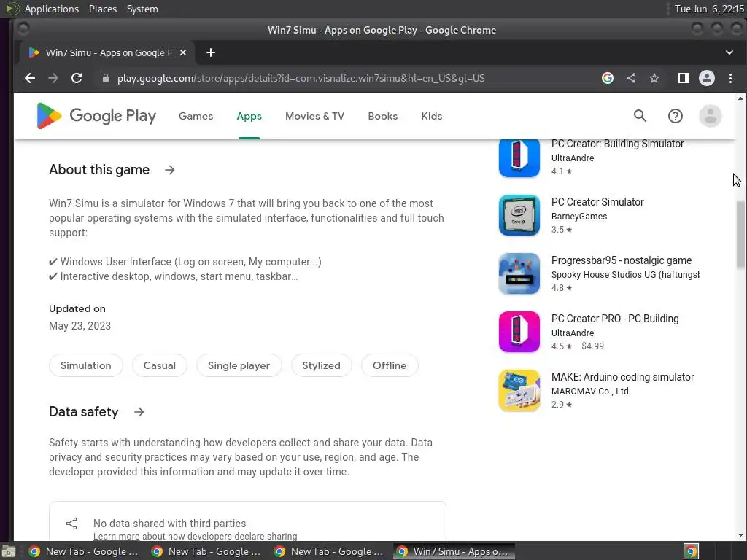747x560 pixels.
Task: Click the May 23, 2023 update date
Action: (x=80, y=326)
